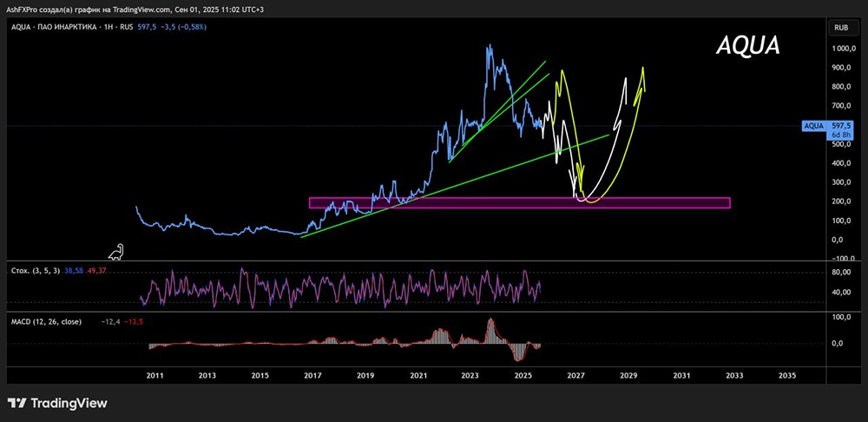Click the 2025 label on time axis
The width and height of the screenshot is (868, 422).
point(523,375)
